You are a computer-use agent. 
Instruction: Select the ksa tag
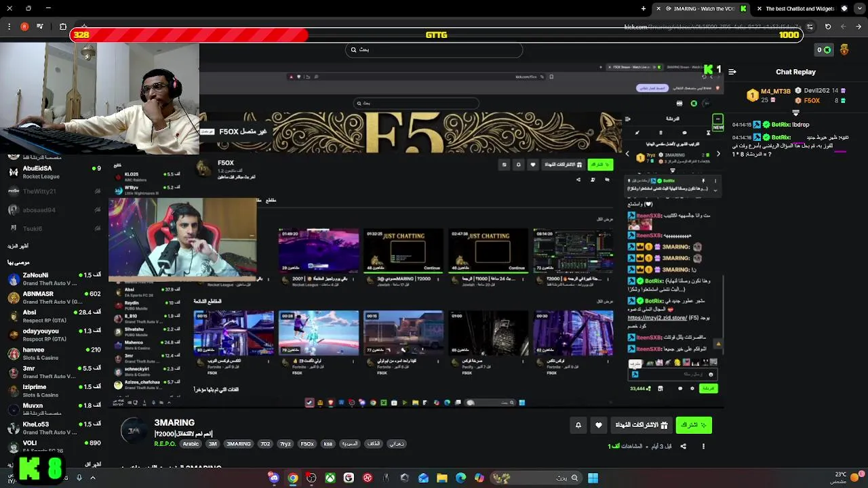(x=328, y=444)
